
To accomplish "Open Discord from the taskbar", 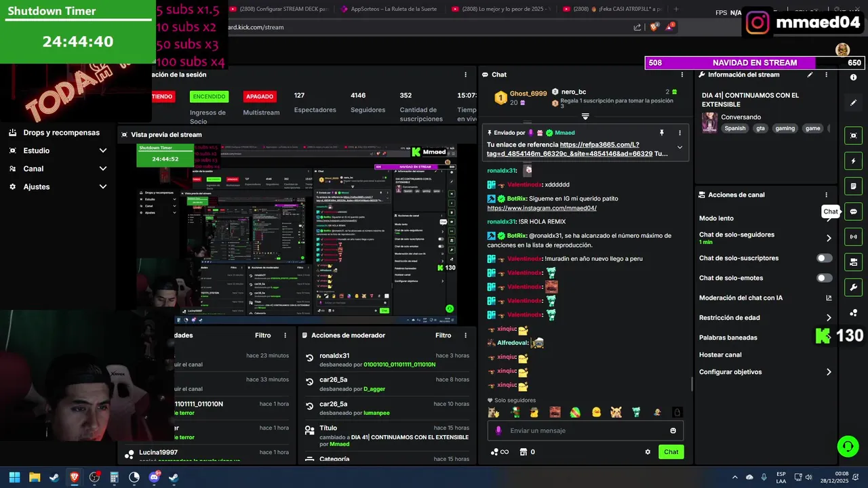I will pos(154,477).
